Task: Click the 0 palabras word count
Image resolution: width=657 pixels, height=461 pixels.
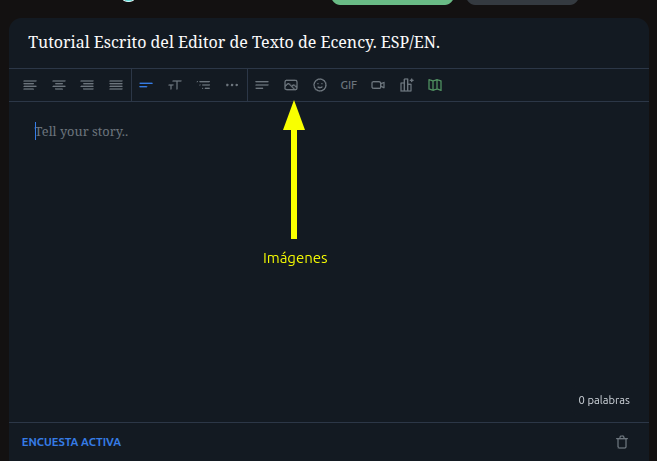Action: (604, 400)
